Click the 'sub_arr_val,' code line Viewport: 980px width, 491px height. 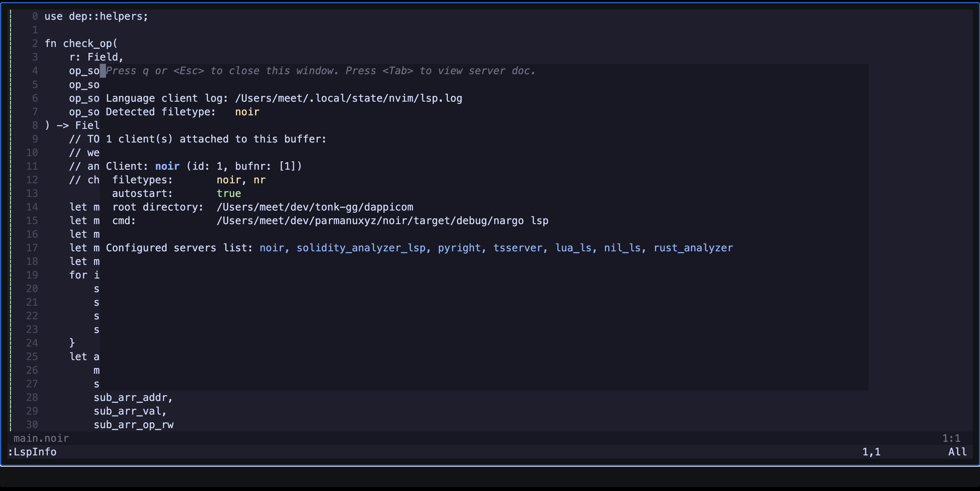(x=130, y=411)
